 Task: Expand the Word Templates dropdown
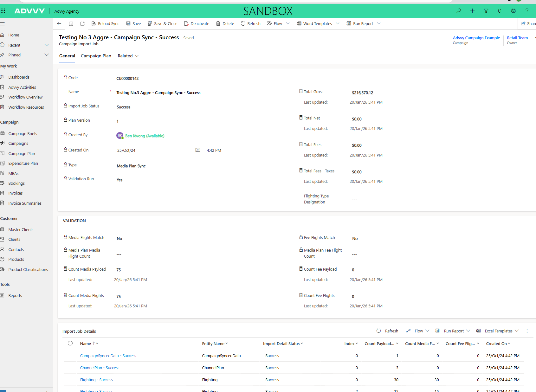(x=338, y=23)
